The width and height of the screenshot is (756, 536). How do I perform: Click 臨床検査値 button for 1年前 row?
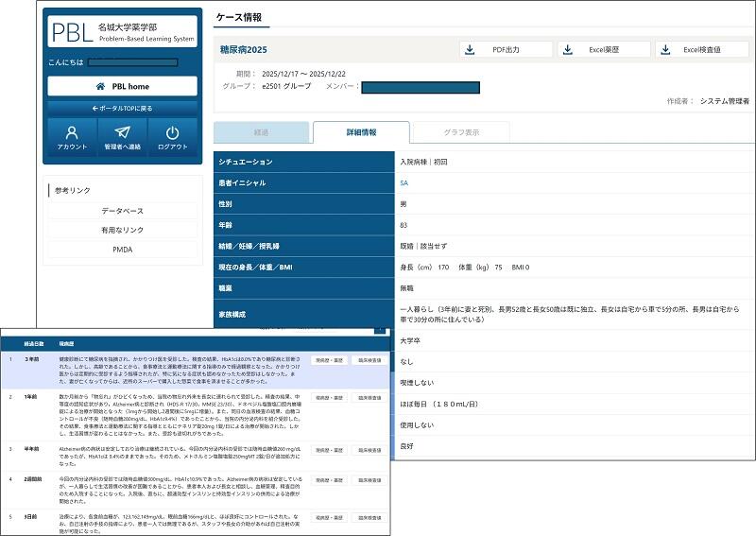point(367,398)
